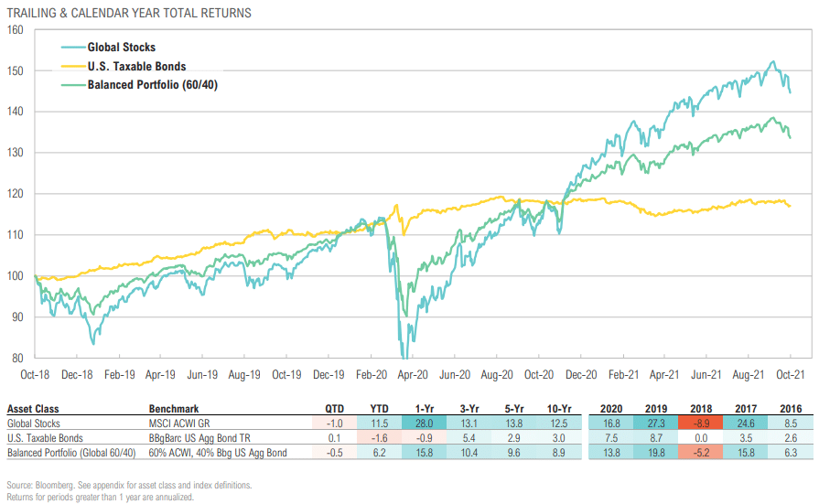The image size is (819, 504).
Task: Click the Benchmark column header
Action: click(174, 409)
